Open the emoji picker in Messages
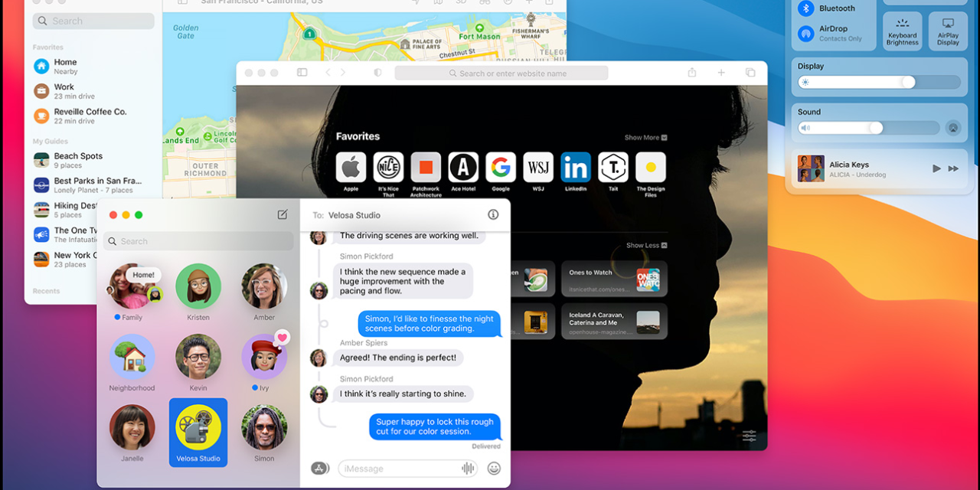This screenshot has height=490, width=980. click(494, 468)
